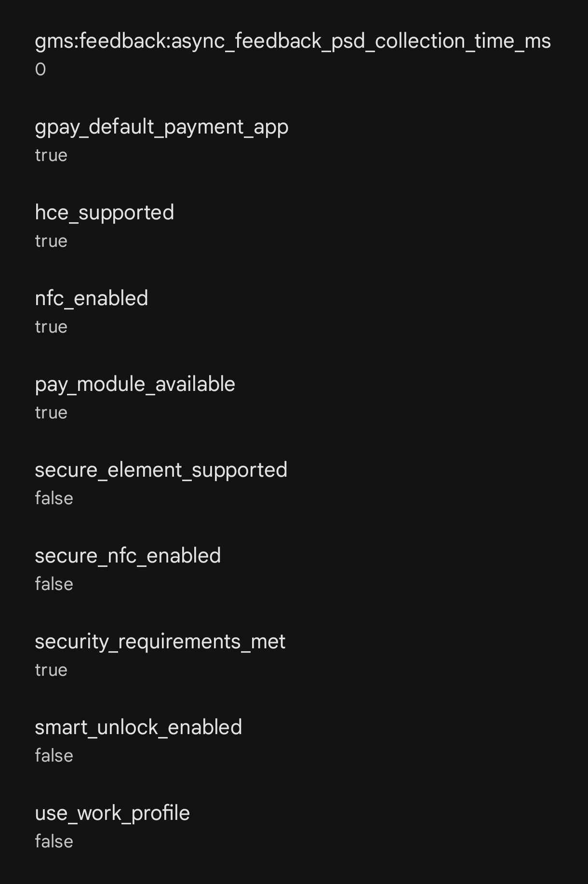The image size is (588, 884).
Task: Select the true value under nfc_enabled
Action: click(x=51, y=327)
